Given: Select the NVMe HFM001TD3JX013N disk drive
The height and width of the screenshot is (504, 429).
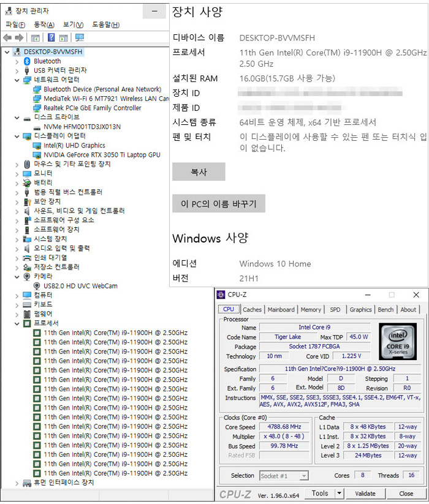Looking at the screenshot, I should (82, 127).
